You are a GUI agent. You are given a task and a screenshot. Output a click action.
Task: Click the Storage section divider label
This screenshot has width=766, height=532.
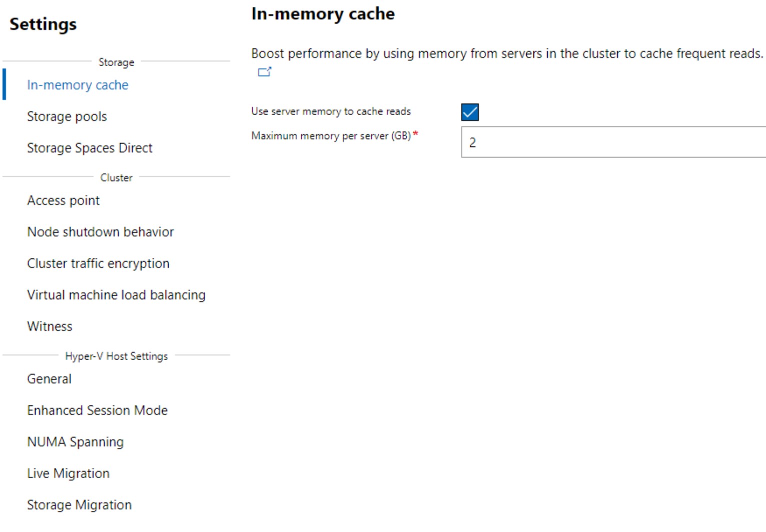pos(117,62)
